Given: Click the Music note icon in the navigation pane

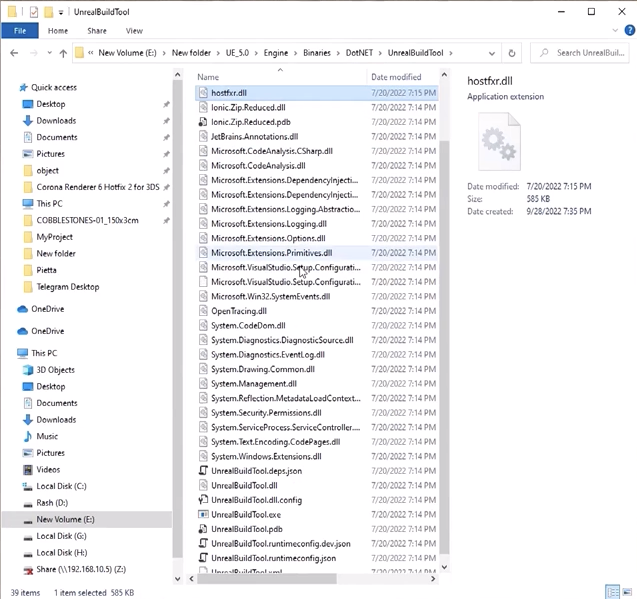Looking at the screenshot, I should pyautogui.click(x=28, y=436).
